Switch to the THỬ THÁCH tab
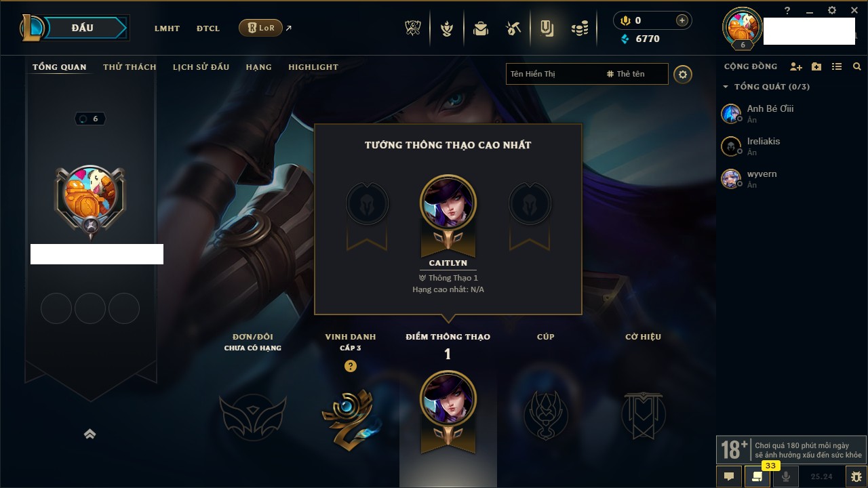Screen dimensions: 868x488 pos(130,67)
